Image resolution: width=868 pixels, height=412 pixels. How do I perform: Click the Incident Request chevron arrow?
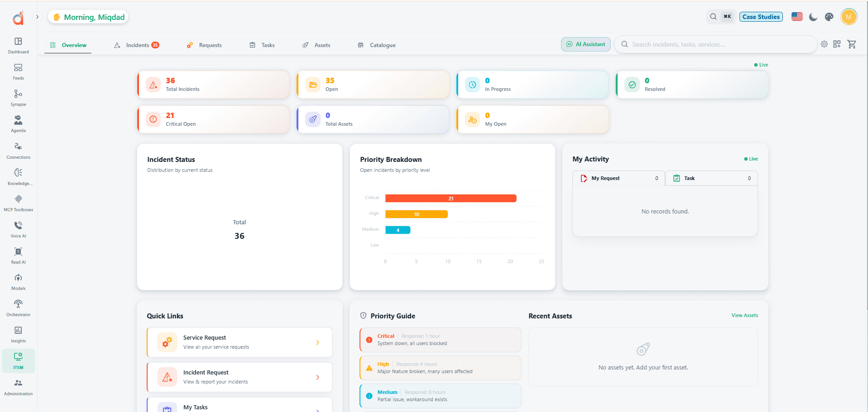(x=317, y=377)
